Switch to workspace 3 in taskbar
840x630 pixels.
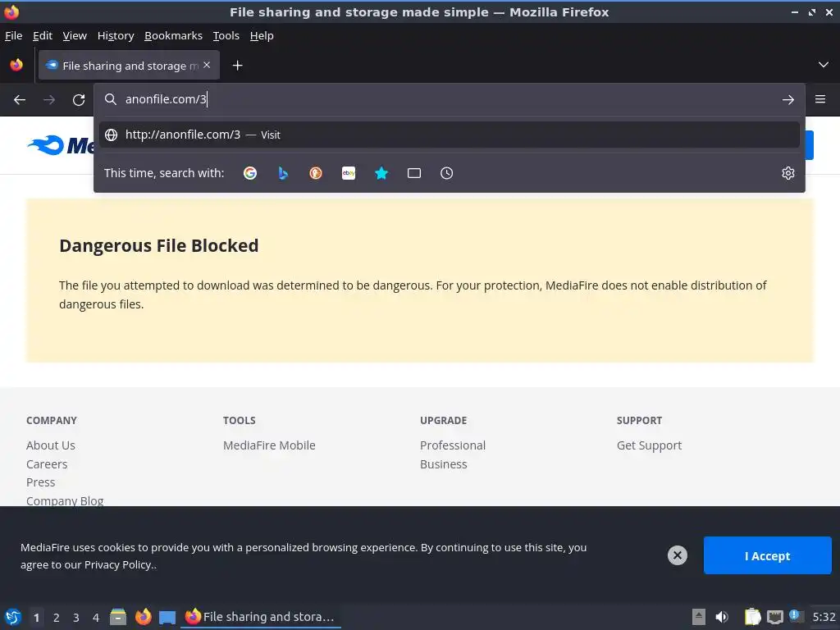pos(76,618)
